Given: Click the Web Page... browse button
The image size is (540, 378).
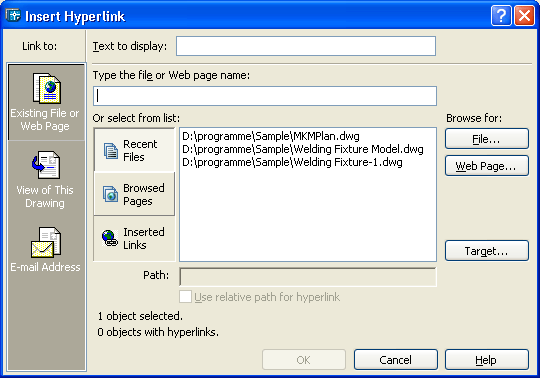Looking at the screenshot, I should point(487,166).
